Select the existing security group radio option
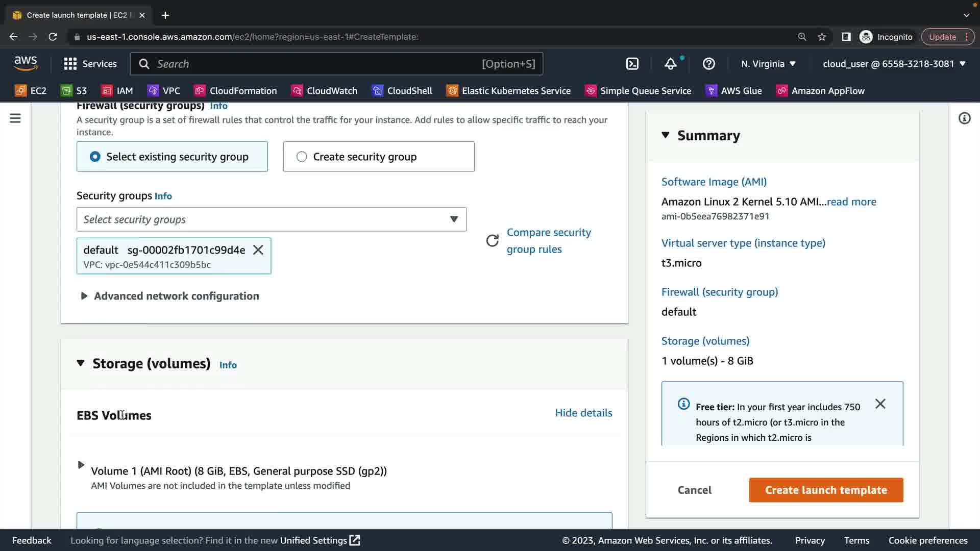 pyautogui.click(x=95, y=157)
